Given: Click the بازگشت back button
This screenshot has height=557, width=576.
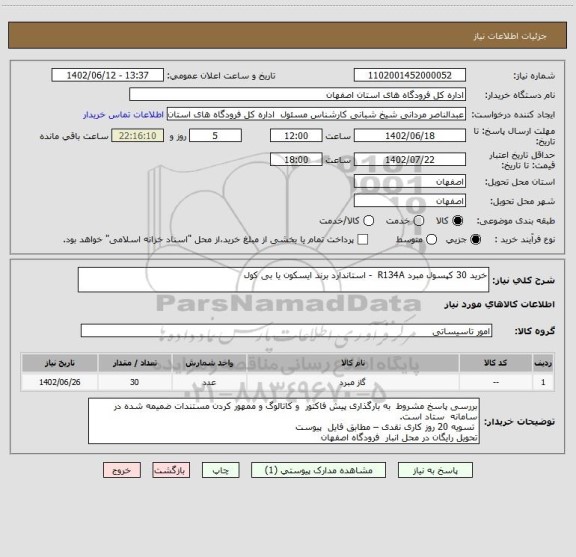Looking at the screenshot, I should point(171,470).
